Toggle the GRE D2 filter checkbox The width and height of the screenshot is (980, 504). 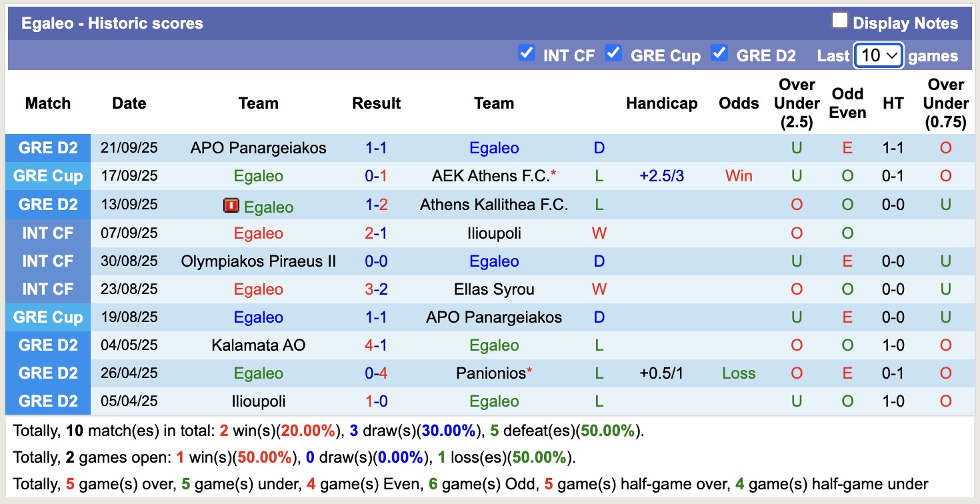(719, 53)
